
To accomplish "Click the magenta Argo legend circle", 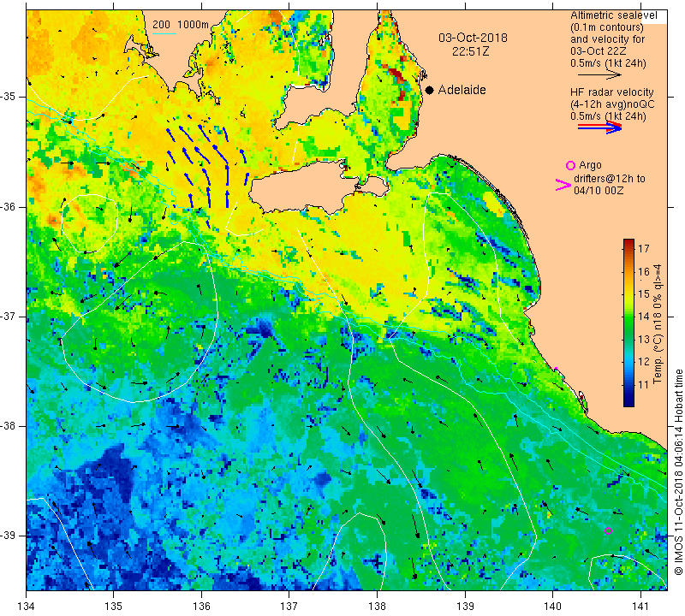I will tap(570, 165).
